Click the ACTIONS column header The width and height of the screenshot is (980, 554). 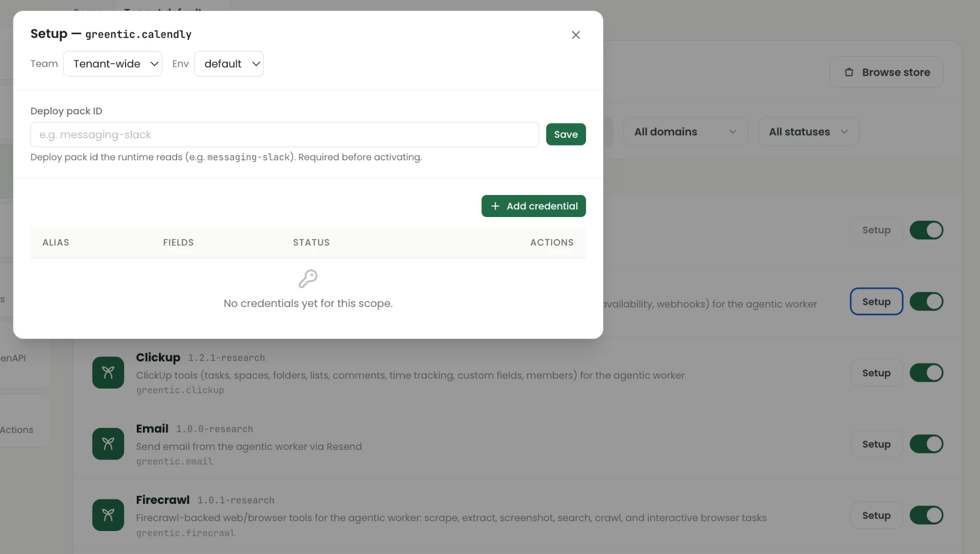click(x=552, y=243)
